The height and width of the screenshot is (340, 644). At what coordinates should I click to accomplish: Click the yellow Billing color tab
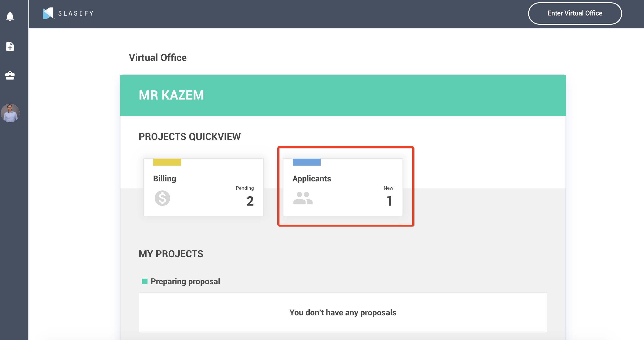[x=167, y=162]
